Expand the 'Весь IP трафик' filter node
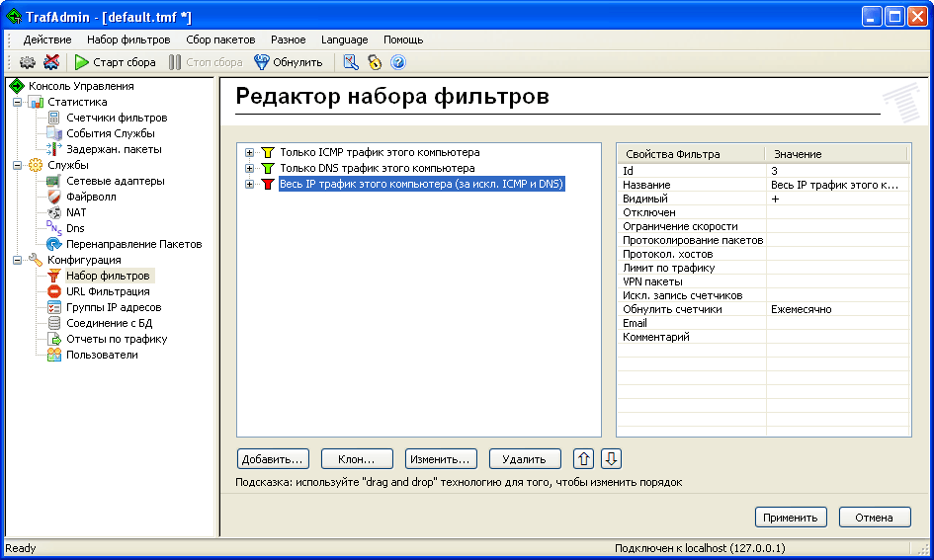This screenshot has width=934, height=560. (x=249, y=185)
